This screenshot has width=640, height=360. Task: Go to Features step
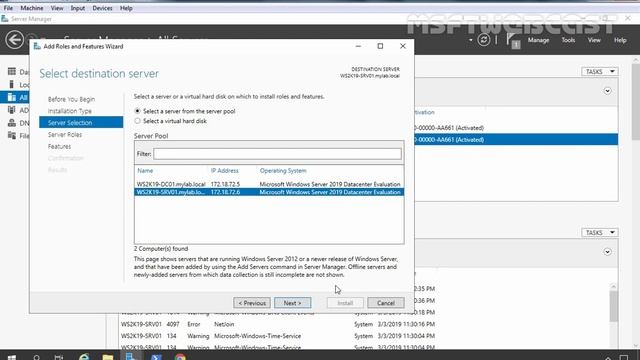coord(59,146)
